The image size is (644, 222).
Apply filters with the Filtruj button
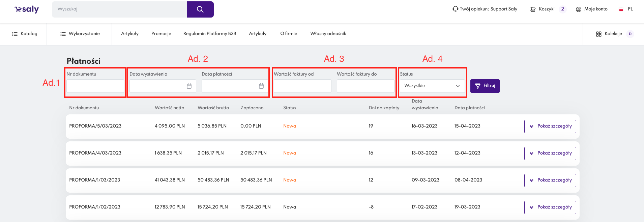click(485, 86)
